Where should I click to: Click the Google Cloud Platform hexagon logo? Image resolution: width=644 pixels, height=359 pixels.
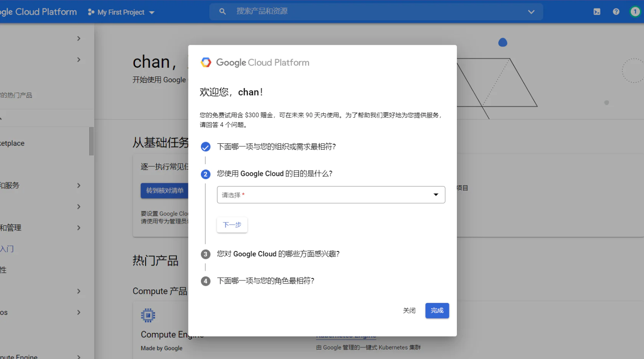click(206, 62)
